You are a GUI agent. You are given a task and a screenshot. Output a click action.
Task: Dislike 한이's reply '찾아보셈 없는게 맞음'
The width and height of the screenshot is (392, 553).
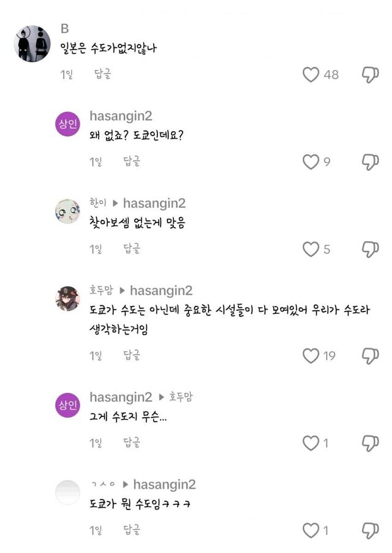tap(370, 249)
